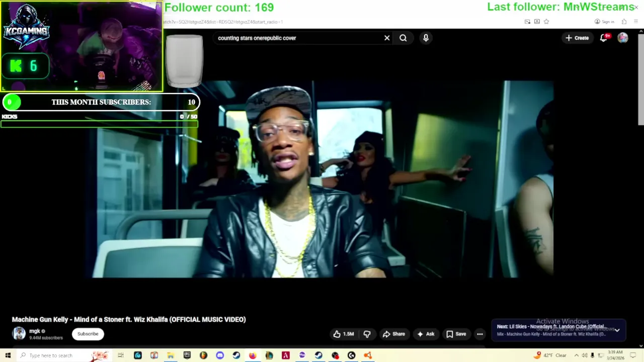The width and height of the screenshot is (644, 362).
Task: Open FL Studio taskbar icon
Action: [203, 355]
